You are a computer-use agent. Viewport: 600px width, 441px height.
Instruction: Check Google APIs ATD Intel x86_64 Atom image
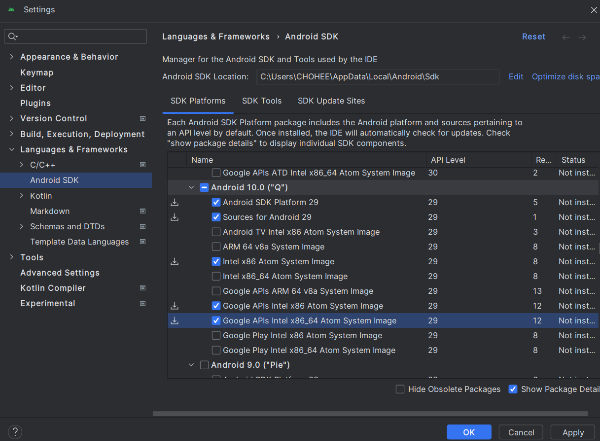[x=216, y=173]
